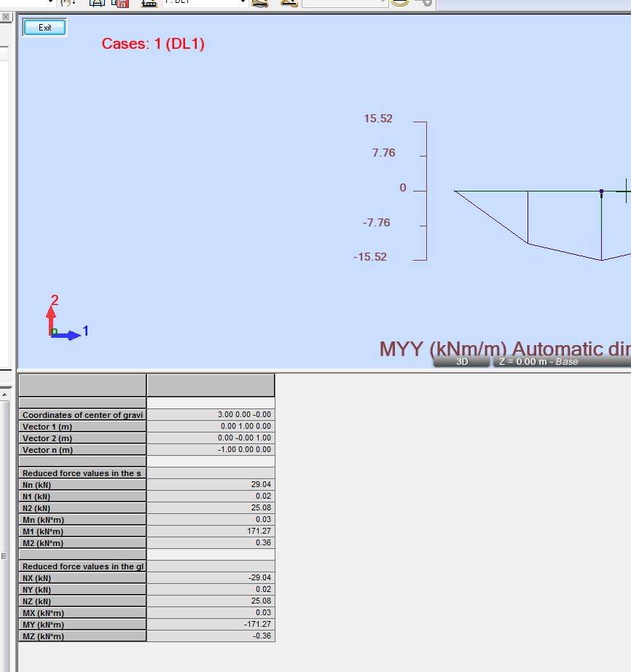The image size is (631, 672).
Task: Select the M1 value 171.27
Action: [x=211, y=531]
